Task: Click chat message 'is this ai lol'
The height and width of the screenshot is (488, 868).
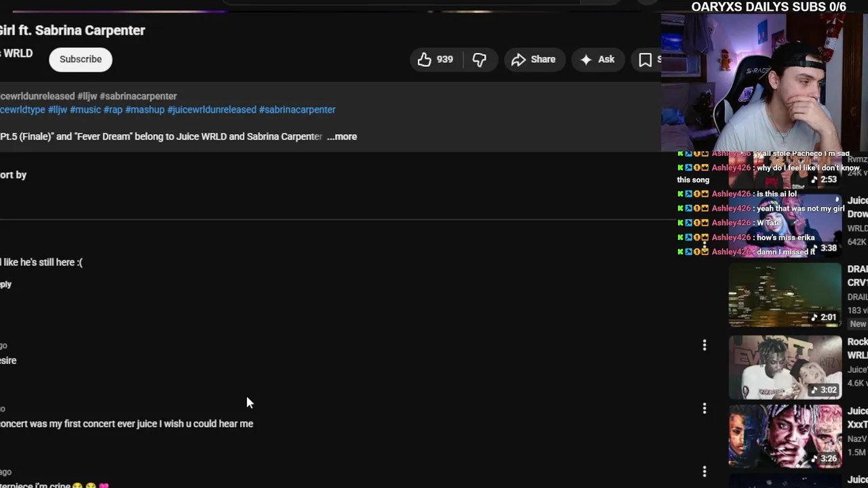Action: coord(776,194)
